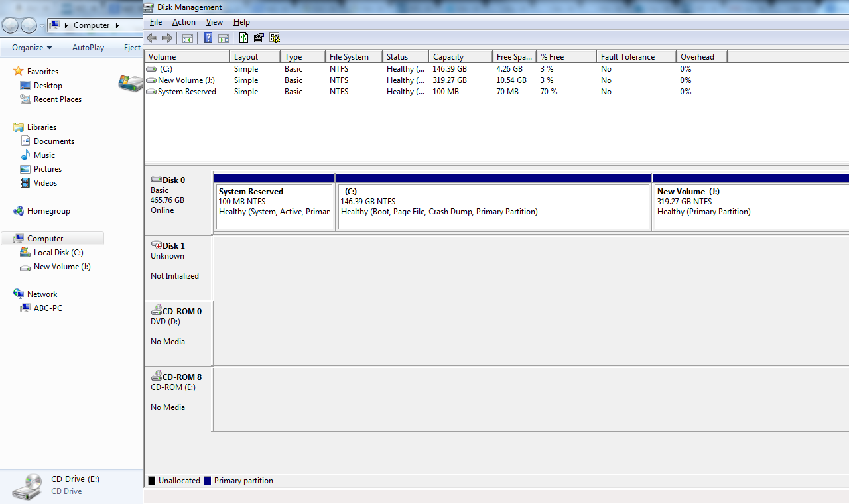Open Help via the blue question mark icon
Screen dimensions: 849x504
208,38
